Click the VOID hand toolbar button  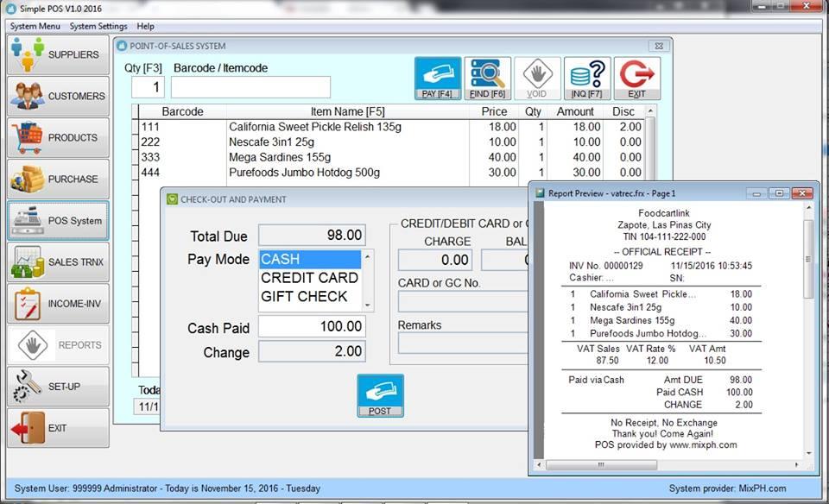(537, 79)
